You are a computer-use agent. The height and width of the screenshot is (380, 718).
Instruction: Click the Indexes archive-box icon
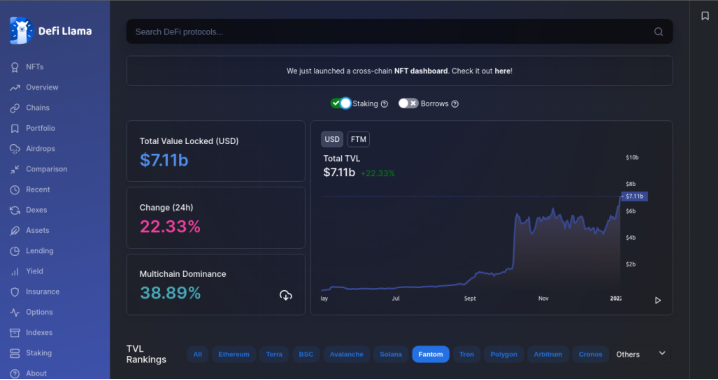click(x=15, y=333)
